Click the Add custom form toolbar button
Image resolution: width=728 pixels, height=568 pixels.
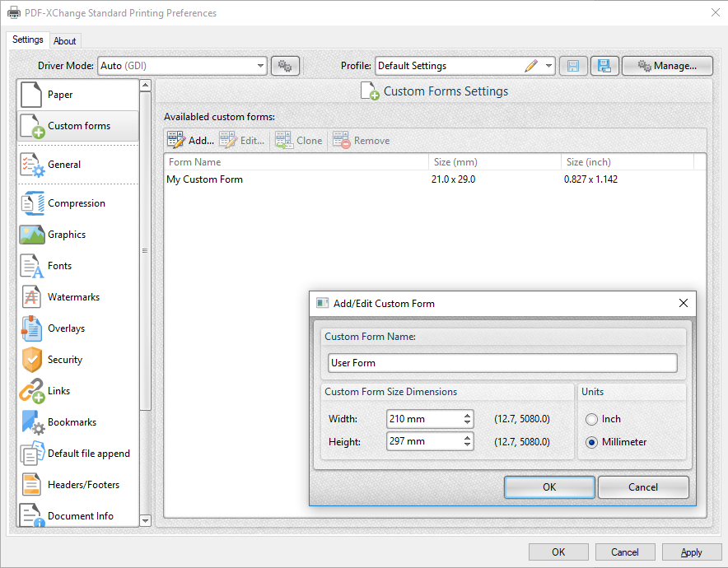(x=190, y=140)
